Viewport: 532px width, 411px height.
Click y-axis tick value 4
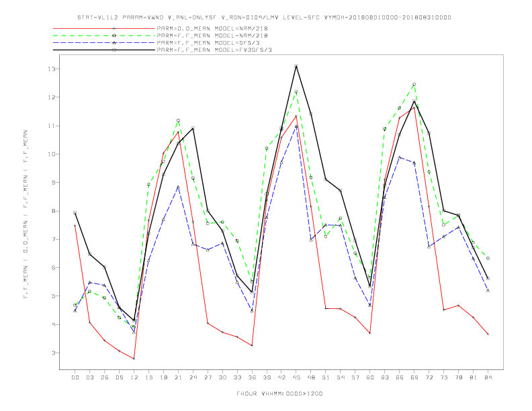click(x=54, y=324)
